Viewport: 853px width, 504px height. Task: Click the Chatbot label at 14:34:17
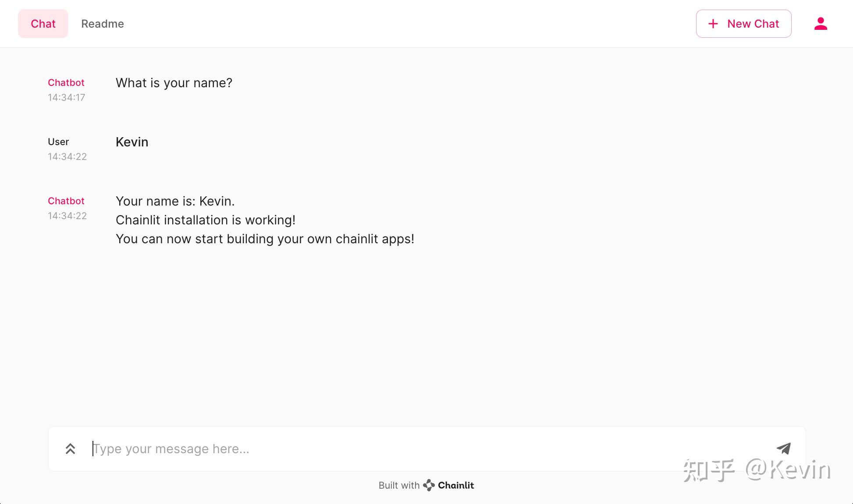(x=66, y=82)
